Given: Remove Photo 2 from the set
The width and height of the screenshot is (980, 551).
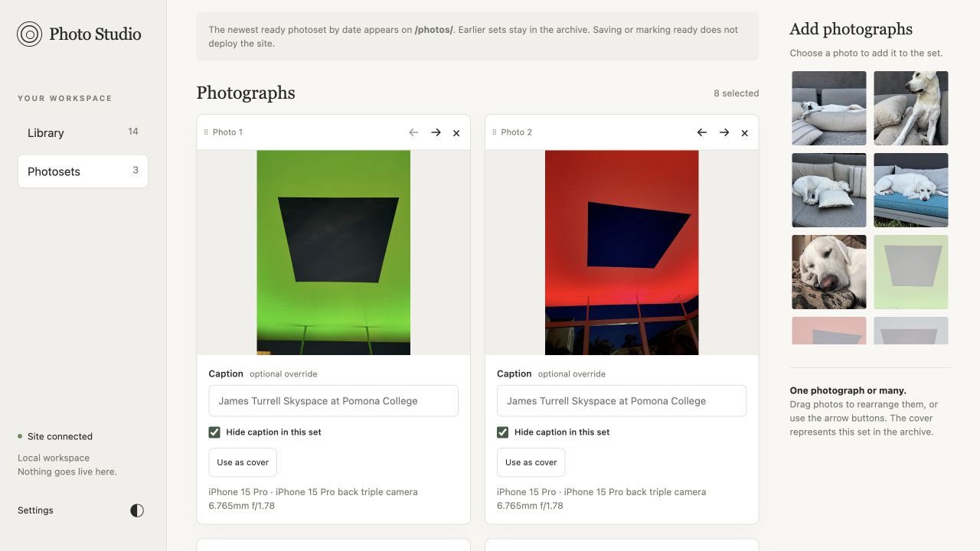Looking at the screenshot, I should 745,132.
